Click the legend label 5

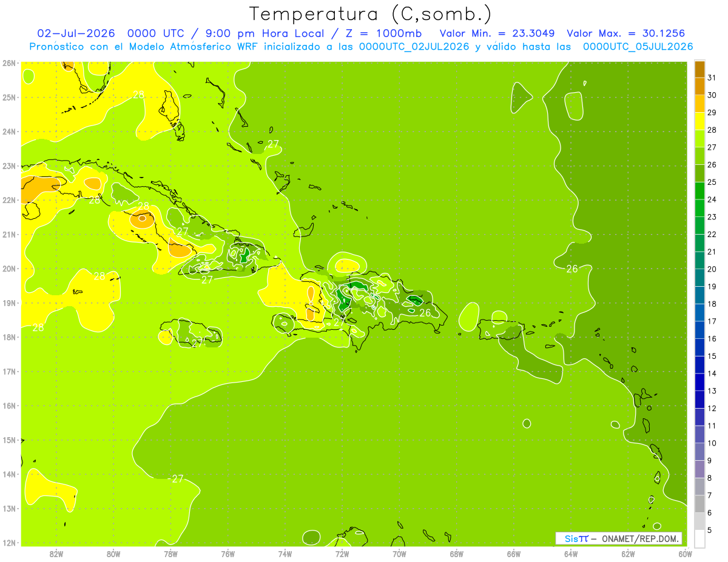click(x=710, y=530)
